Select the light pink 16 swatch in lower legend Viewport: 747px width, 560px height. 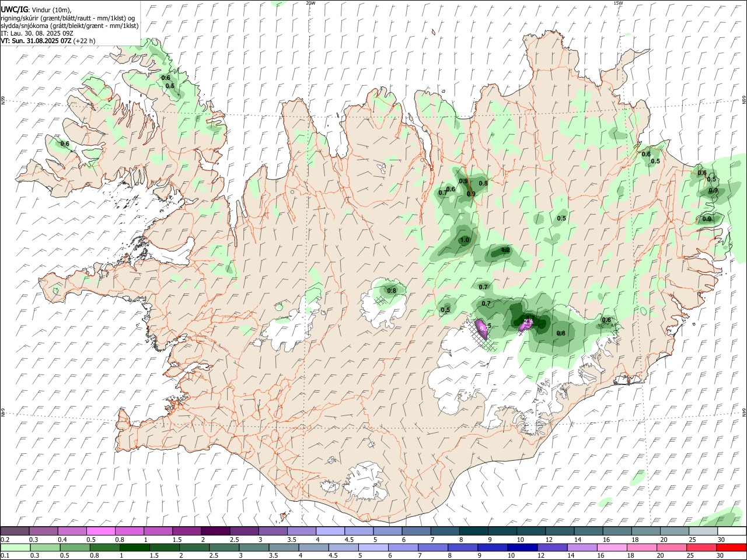(612, 547)
